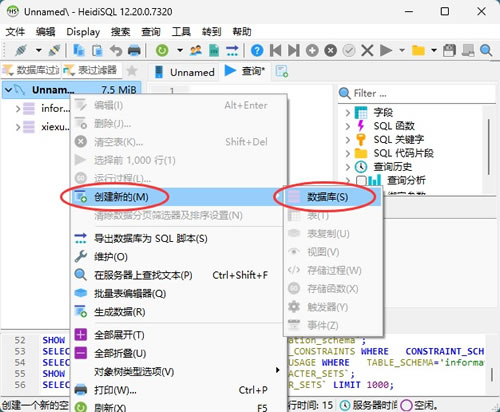The width and height of the screenshot is (500, 412).
Task: Click the magnifier search icon in toolbar
Action: (x=486, y=51)
